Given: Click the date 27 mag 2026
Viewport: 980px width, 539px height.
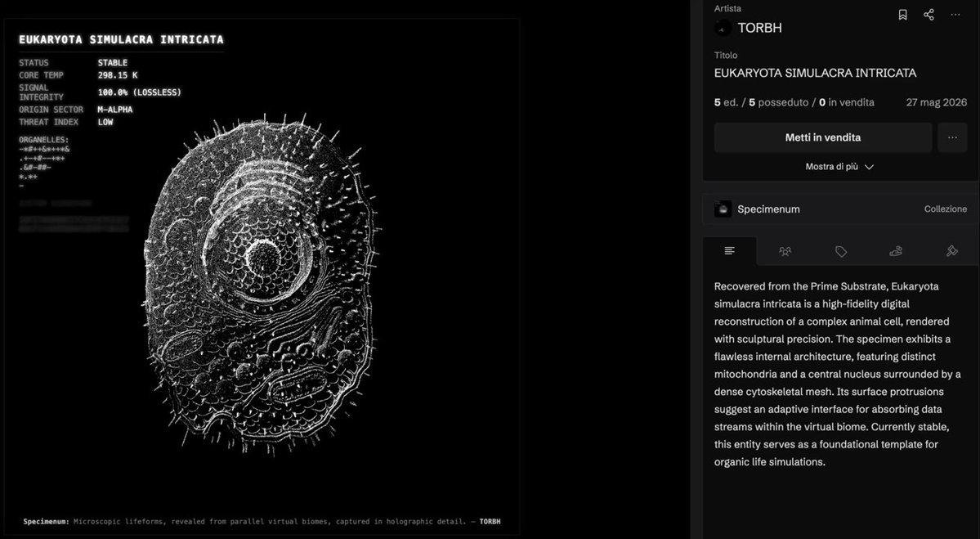Looking at the screenshot, I should (936, 102).
